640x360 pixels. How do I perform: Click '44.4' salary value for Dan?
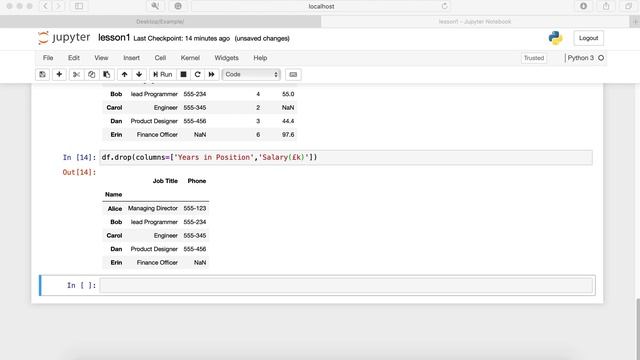pyautogui.click(x=288, y=121)
